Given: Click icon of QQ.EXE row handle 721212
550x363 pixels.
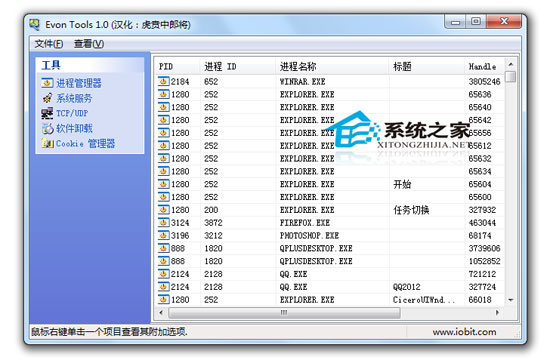Looking at the screenshot, I should [x=163, y=274].
